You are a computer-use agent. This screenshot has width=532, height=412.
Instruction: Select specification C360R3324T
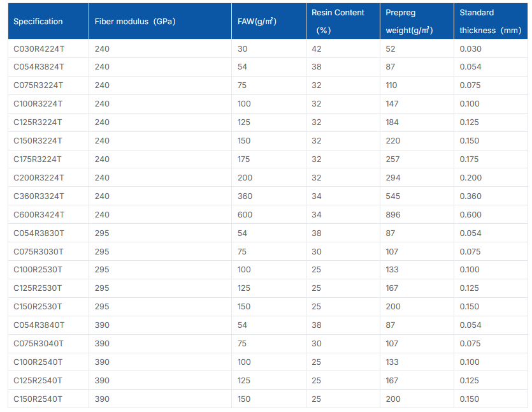[38, 196]
